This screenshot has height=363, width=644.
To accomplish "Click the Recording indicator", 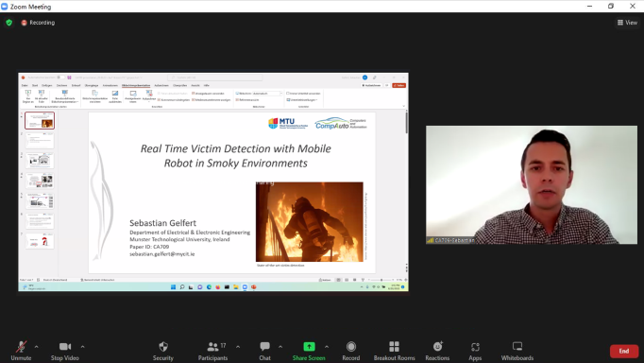I will tap(38, 23).
